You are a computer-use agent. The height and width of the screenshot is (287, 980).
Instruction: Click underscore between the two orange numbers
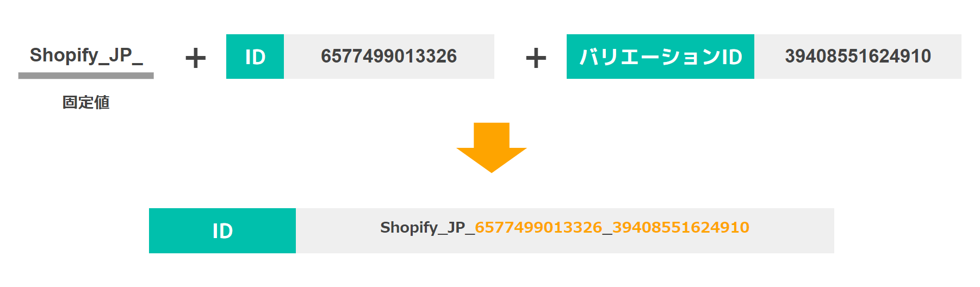pyautogui.click(x=607, y=233)
